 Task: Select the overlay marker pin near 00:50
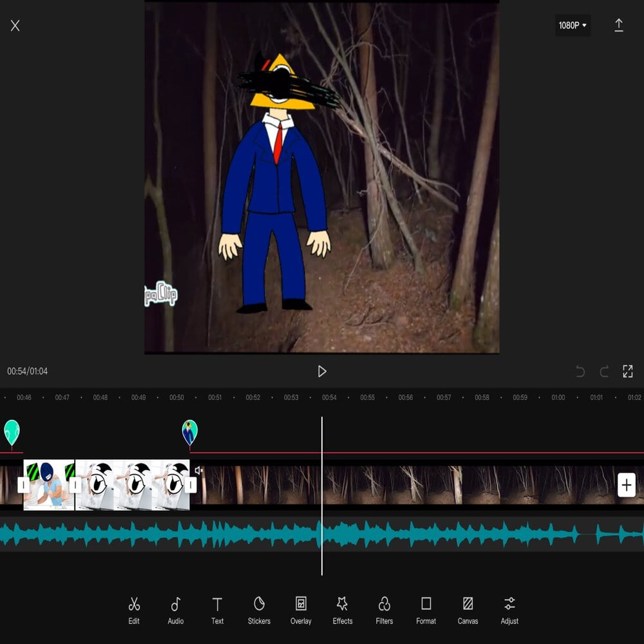pyautogui.click(x=189, y=433)
